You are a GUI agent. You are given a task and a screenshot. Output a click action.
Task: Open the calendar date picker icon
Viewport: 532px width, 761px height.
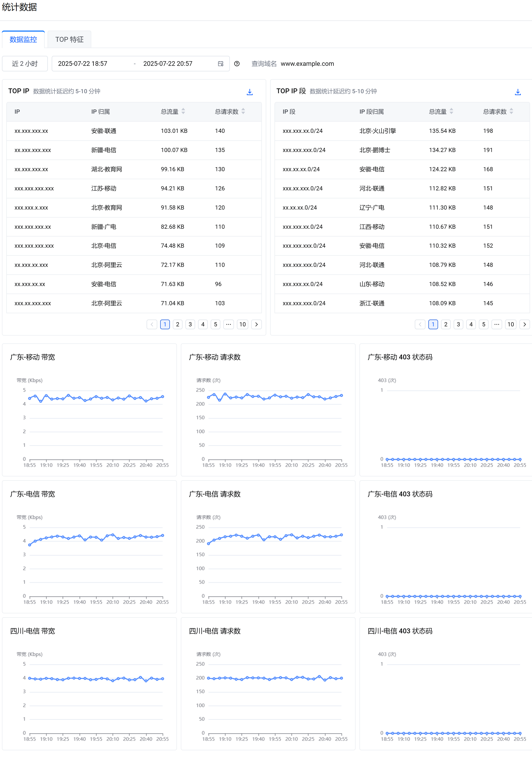point(221,64)
